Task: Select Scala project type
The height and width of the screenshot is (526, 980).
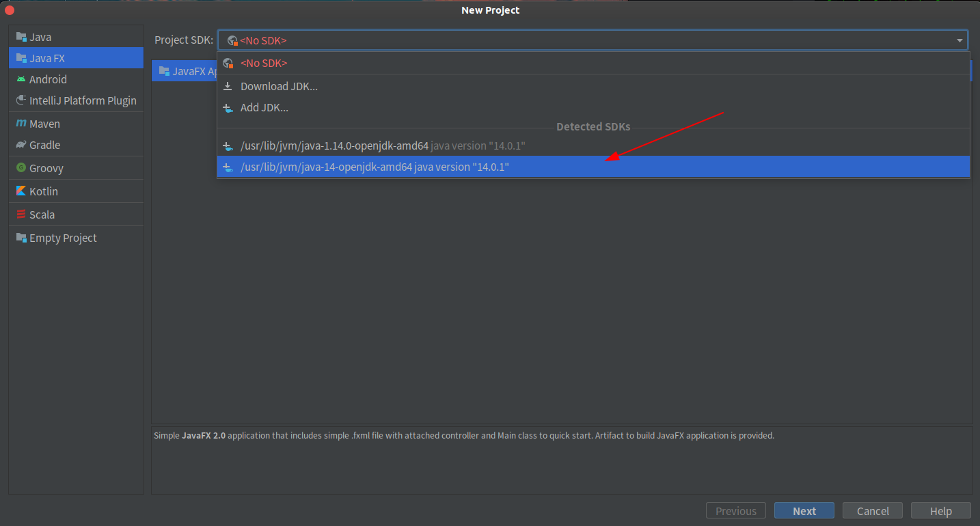Action: pyautogui.click(x=76, y=214)
